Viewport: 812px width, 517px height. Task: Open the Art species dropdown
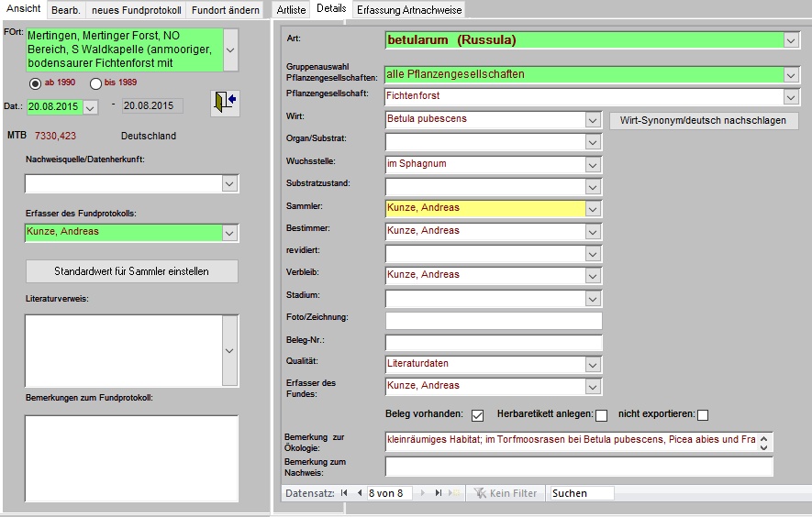791,40
